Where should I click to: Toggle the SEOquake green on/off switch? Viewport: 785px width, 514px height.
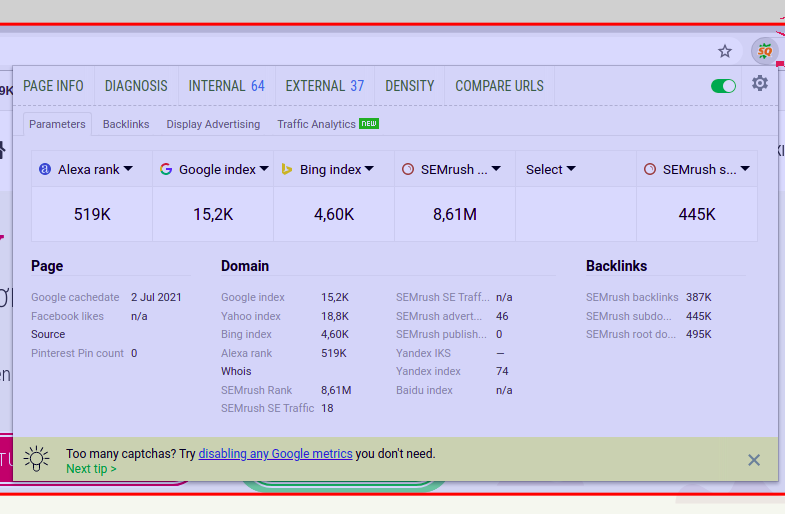point(723,86)
